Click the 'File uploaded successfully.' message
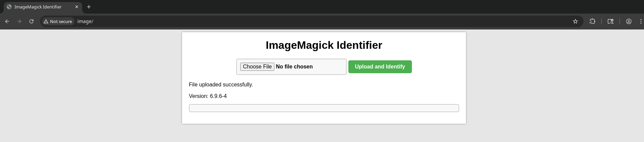 click(x=221, y=85)
